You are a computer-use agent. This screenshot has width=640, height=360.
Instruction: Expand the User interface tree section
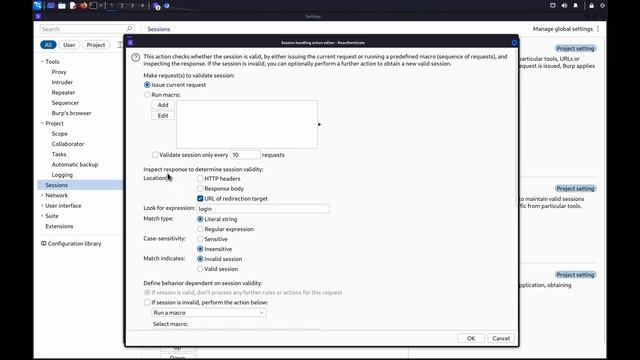(42, 206)
